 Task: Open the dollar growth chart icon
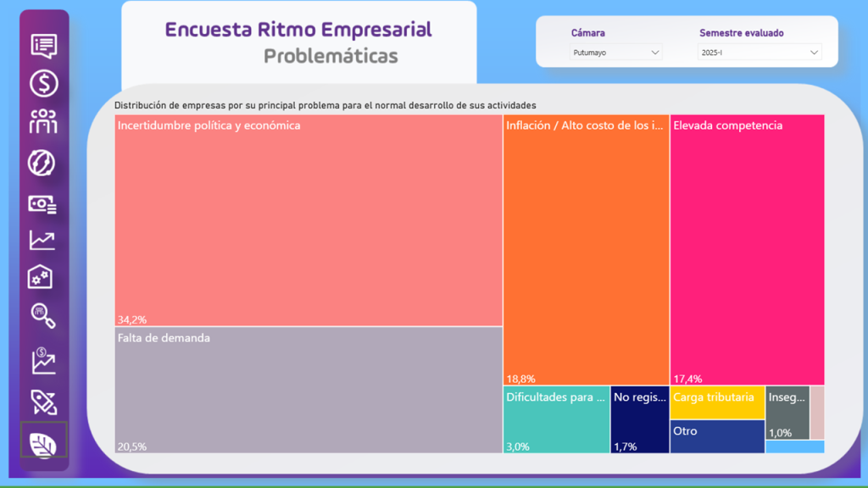click(x=43, y=361)
